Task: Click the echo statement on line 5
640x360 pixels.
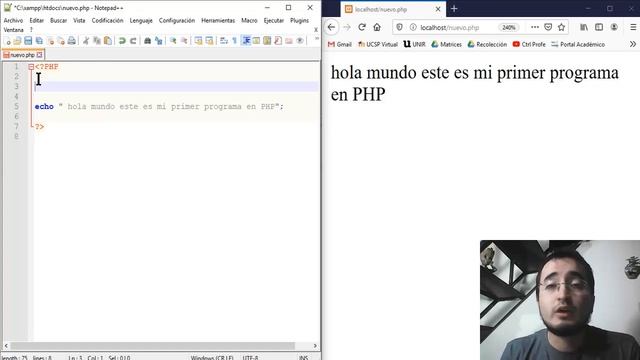Action: (159, 107)
